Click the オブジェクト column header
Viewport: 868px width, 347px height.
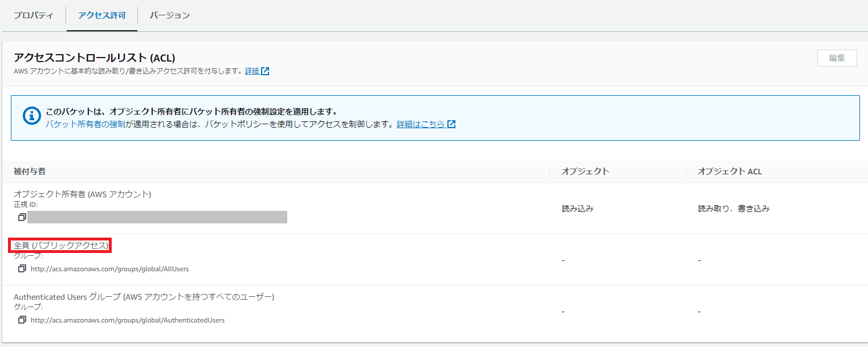[x=585, y=171]
